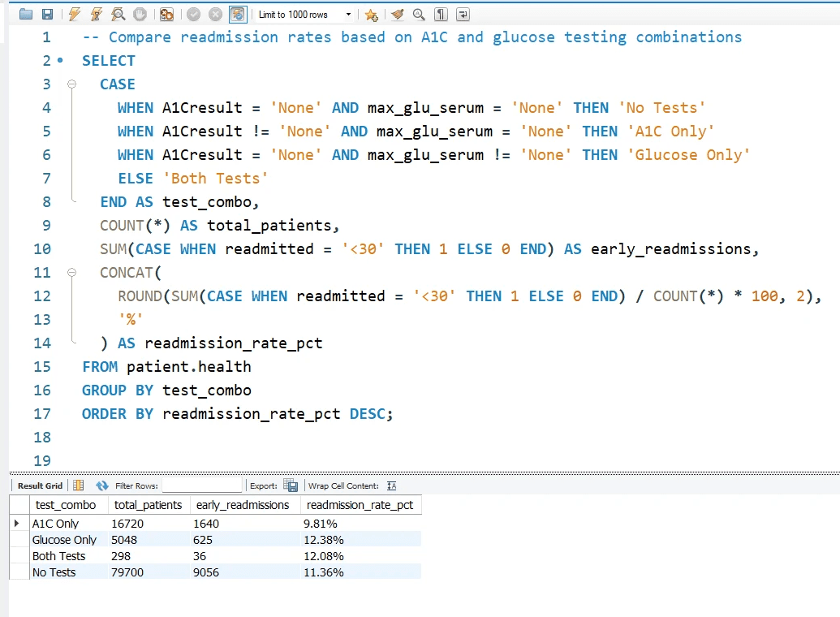Toggle wrap cell content

(392, 485)
